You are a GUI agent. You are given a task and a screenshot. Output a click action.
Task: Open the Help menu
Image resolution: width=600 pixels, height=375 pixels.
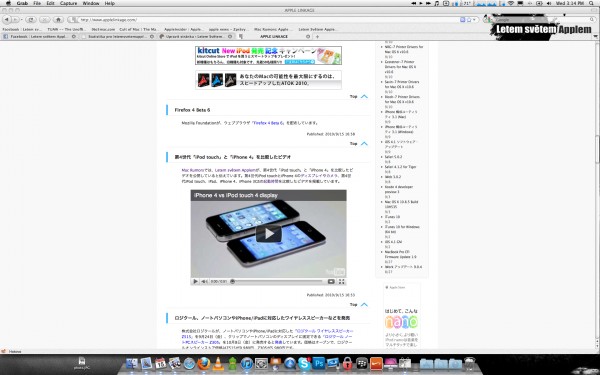(x=109, y=3)
